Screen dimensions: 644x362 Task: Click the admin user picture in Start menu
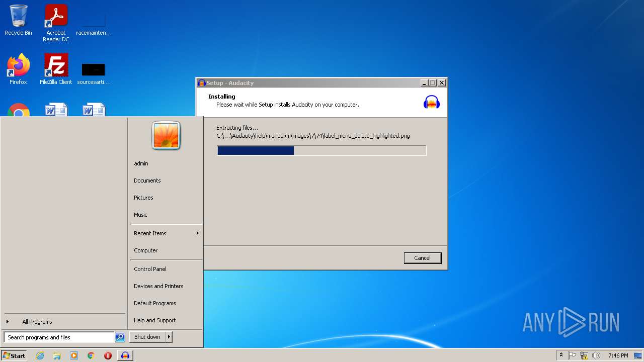coord(166,136)
